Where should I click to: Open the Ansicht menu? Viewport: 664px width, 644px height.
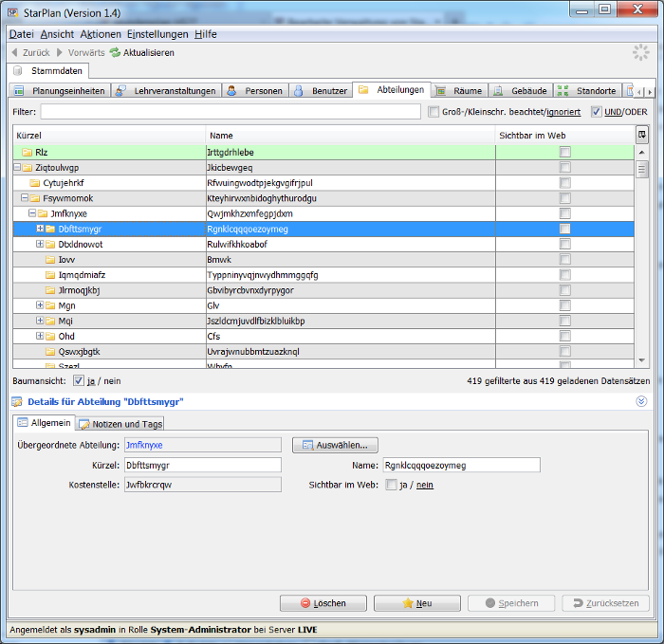57,34
